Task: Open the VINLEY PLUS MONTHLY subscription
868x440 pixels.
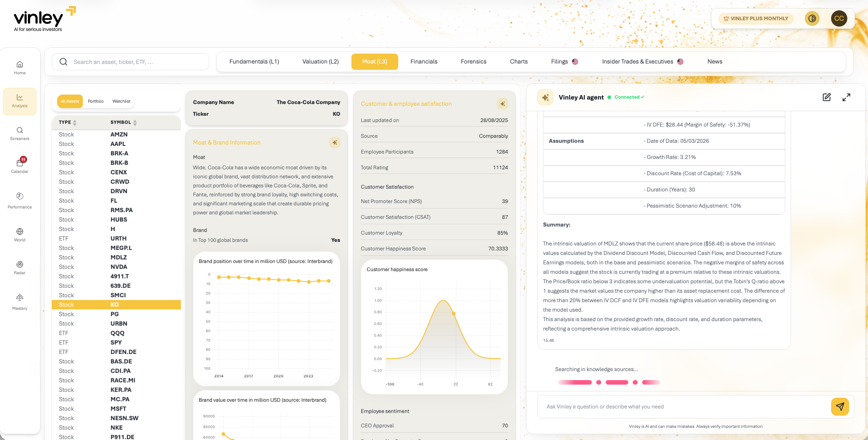Action: pos(756,18)
